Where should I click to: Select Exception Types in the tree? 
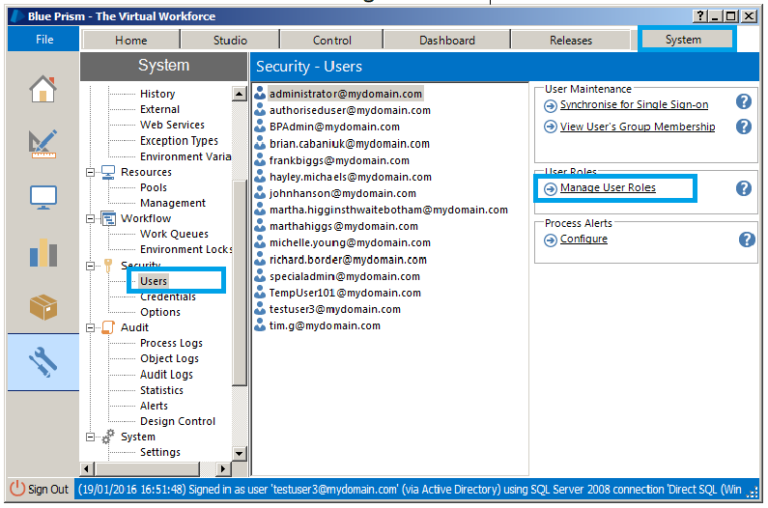click(x=179, y=141)
